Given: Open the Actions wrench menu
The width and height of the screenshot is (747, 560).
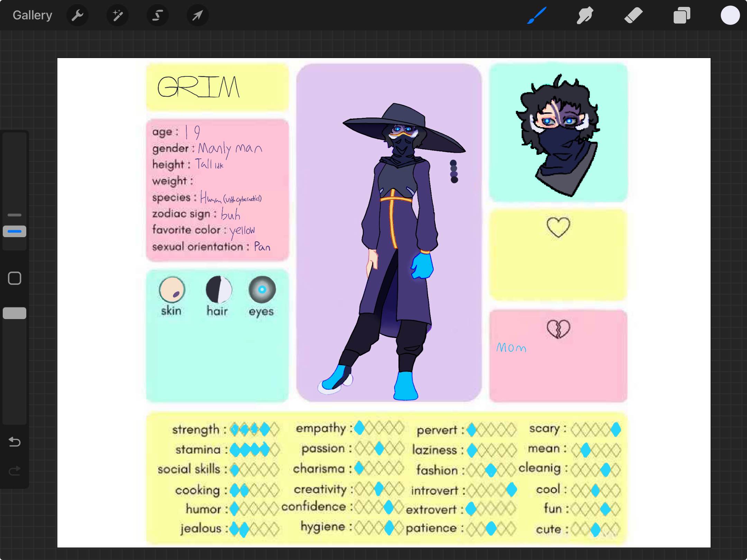Looking at the screenshot, I should (77, 15).
